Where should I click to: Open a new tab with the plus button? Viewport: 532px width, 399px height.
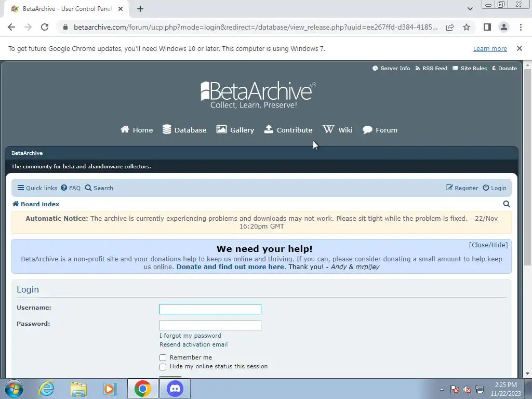point(140,9)
